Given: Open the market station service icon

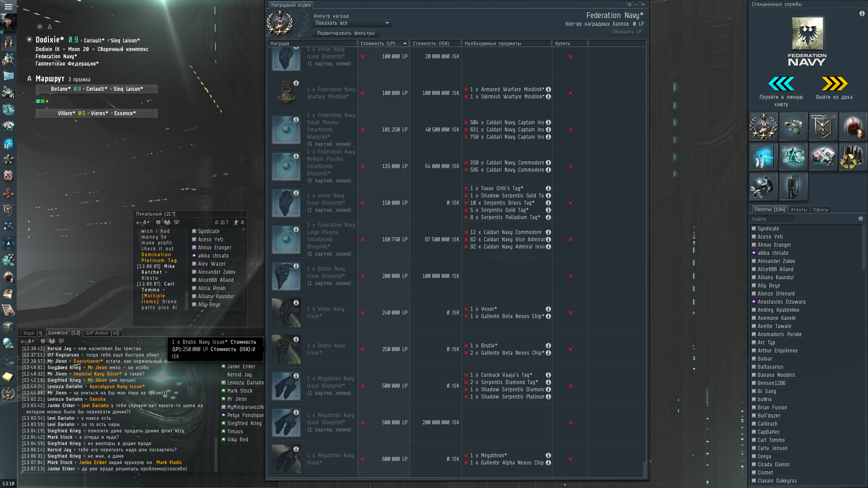Looking at the screenshot, I should [823, 156].
